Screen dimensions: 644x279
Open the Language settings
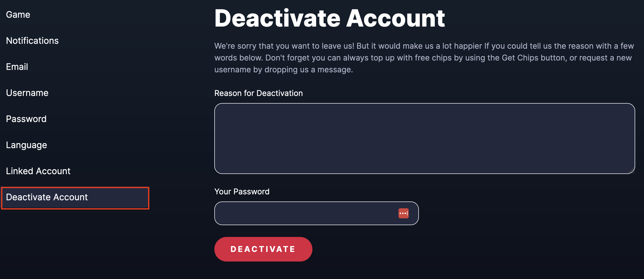tap(27, 145)
